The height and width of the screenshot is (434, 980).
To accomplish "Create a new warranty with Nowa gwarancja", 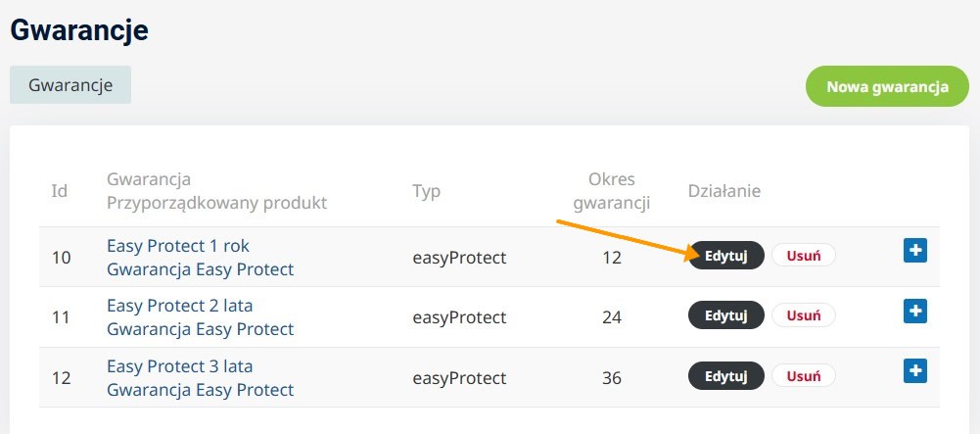I will [x=887, y=86].
